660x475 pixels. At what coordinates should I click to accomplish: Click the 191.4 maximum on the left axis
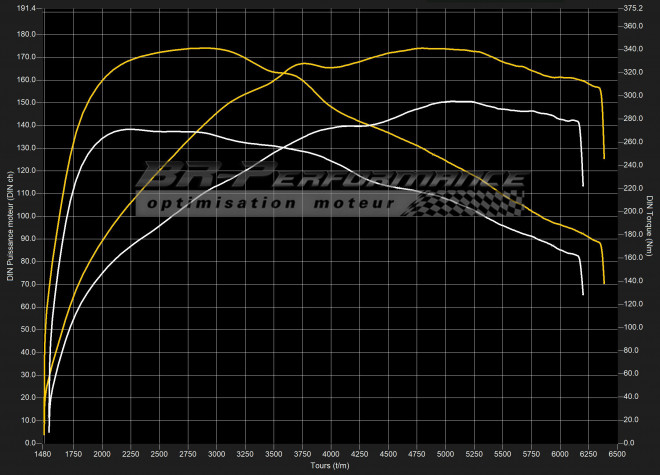tap(24, 8)
